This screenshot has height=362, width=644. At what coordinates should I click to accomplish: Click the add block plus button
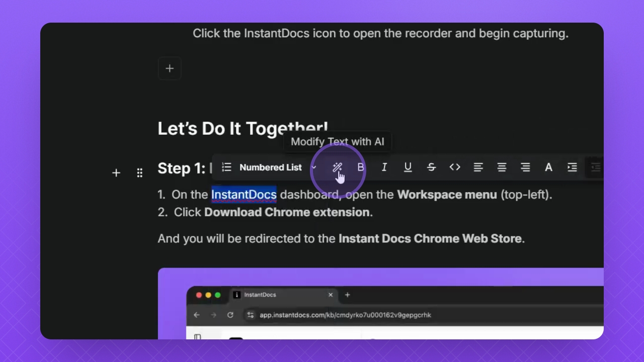(x=170, y=68)
